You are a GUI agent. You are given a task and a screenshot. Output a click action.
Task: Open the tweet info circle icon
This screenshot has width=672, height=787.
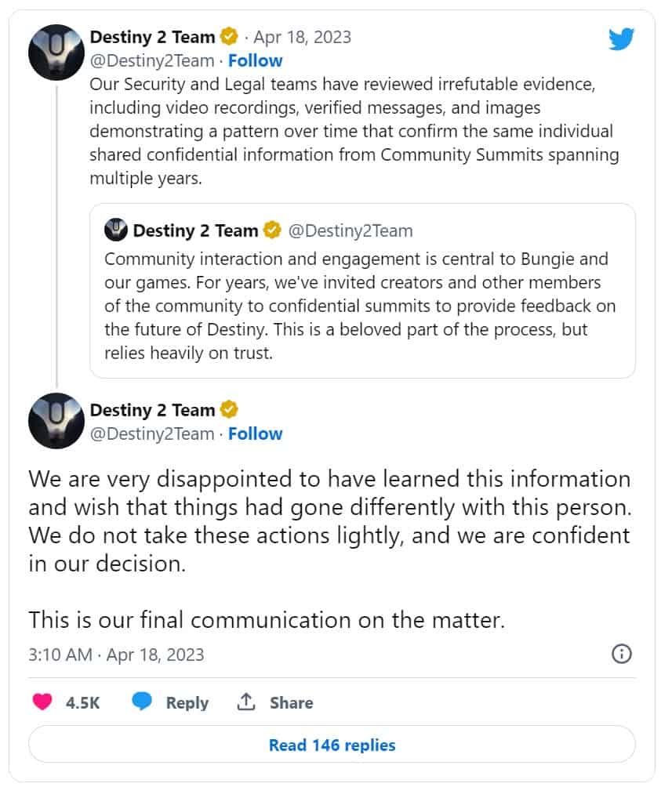tap(621, 654)
